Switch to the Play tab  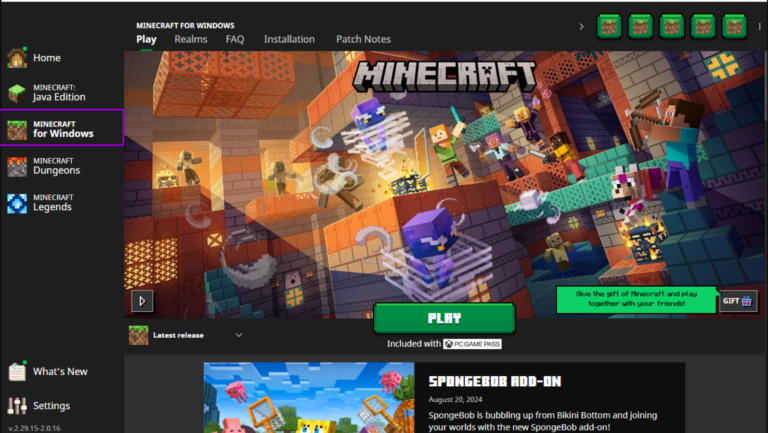pos(146,39)
